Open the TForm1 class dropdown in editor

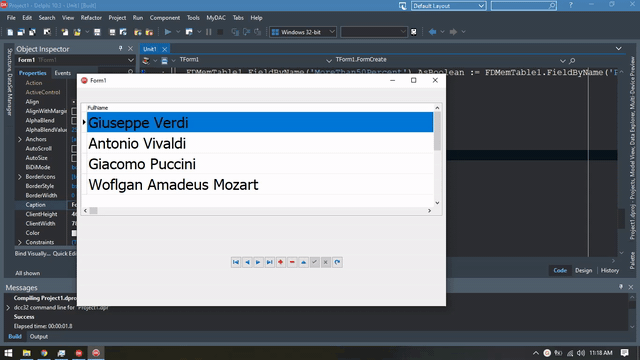click(x=329, y=60)
